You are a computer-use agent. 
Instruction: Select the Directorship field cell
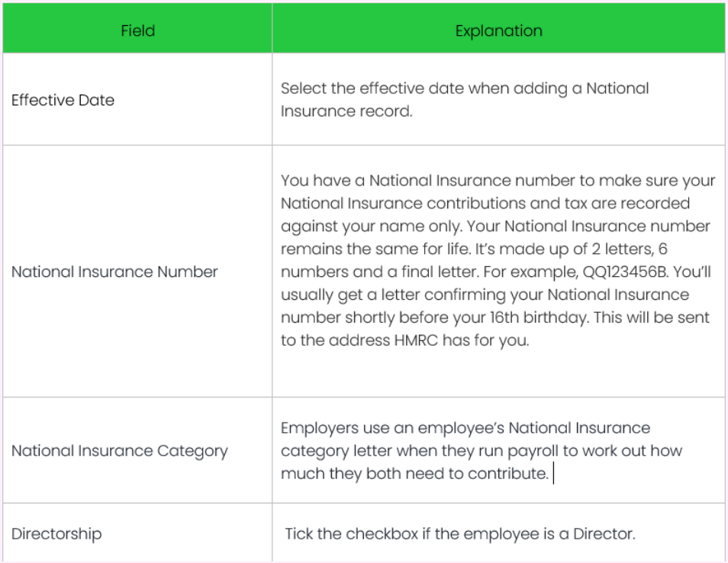(x=56, y=534)
